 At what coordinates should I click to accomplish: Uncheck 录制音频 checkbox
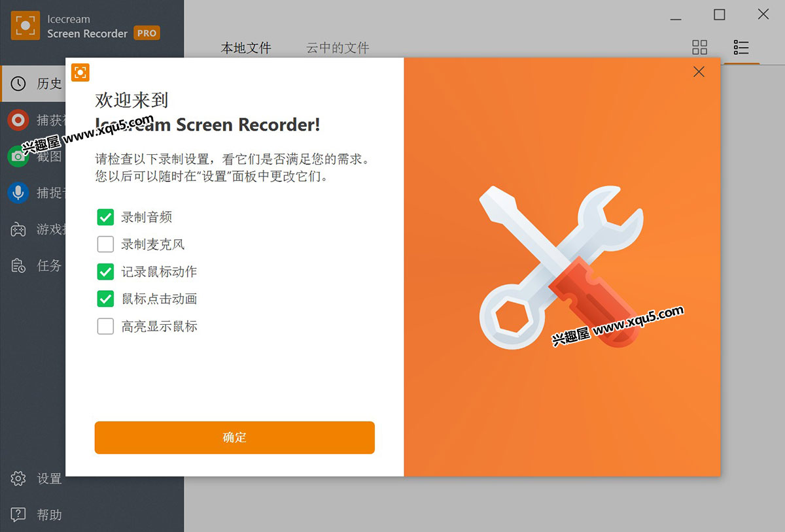point(105,217)
